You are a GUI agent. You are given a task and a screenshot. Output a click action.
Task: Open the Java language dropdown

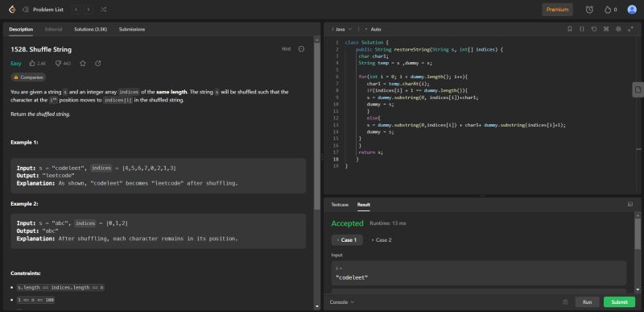pyautogui.click(x=344, y=29)
